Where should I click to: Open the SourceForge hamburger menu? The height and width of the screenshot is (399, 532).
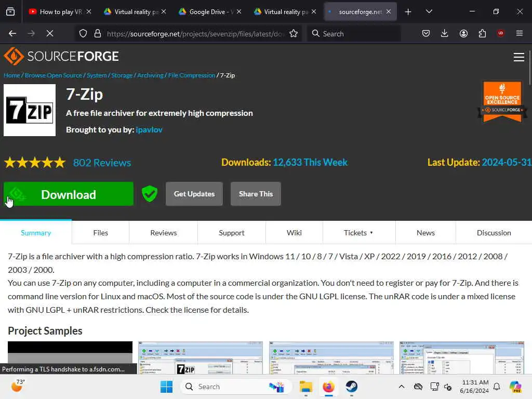519,57
